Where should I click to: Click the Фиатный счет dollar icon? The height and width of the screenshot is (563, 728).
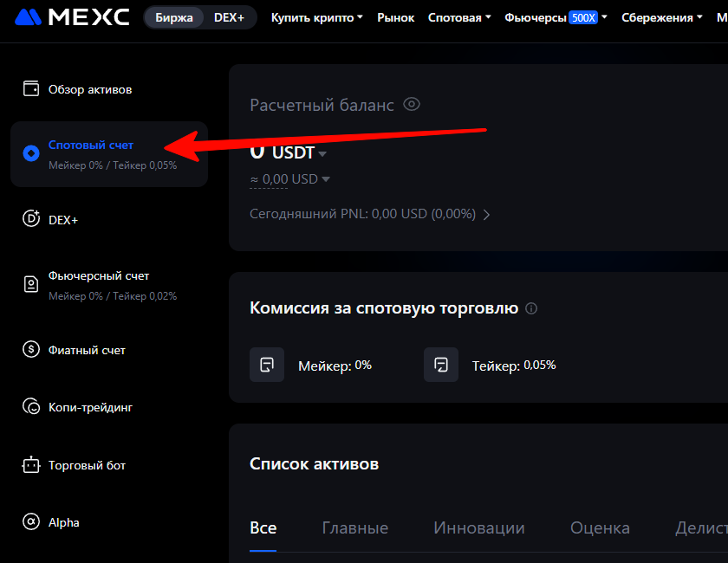coord(31,348)
